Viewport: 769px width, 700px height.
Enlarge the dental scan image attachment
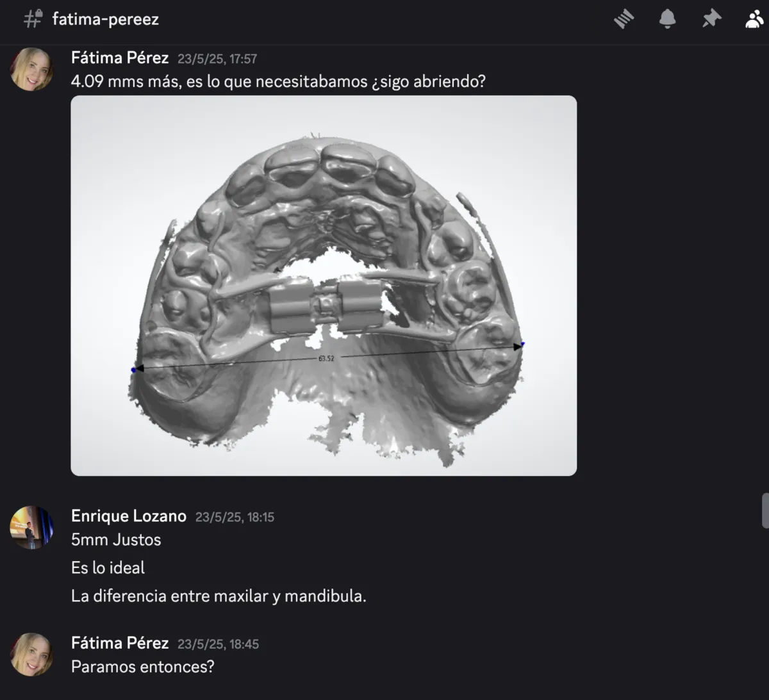pyautogui.click(x=324, y=286)
